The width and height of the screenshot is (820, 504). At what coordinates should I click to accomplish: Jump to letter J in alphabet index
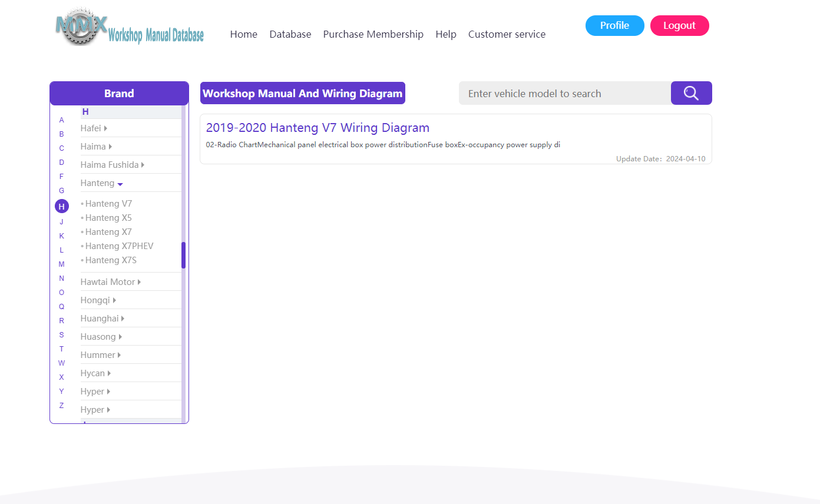coord(61,222)
